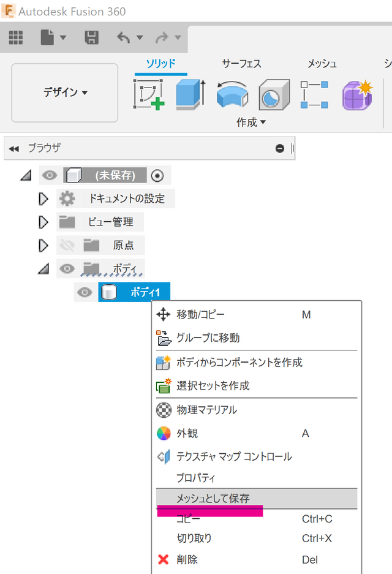Click the File document icon

click(x=47, y=37)
